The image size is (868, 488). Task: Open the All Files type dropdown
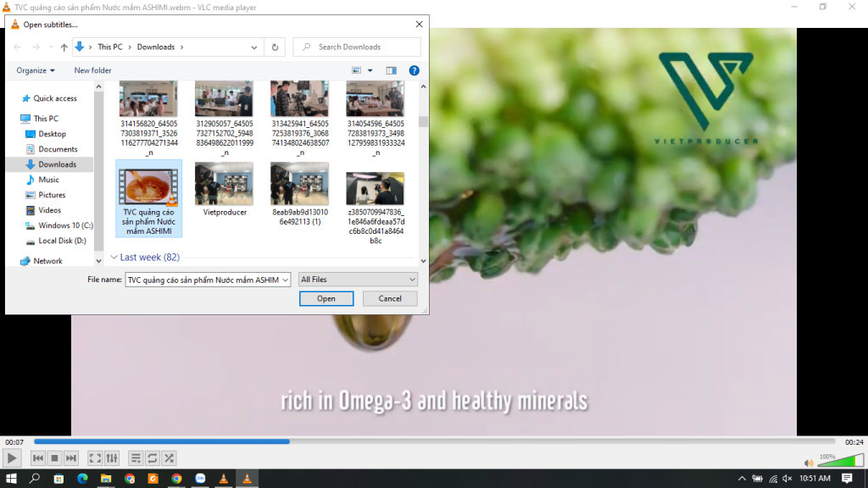click(358, 279)
